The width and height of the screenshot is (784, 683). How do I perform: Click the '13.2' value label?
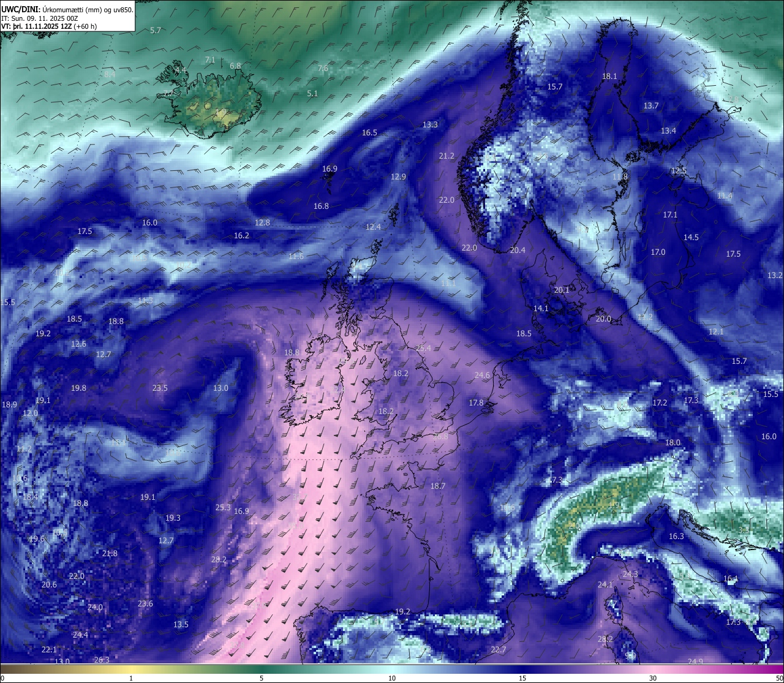[x=775, y=276]
